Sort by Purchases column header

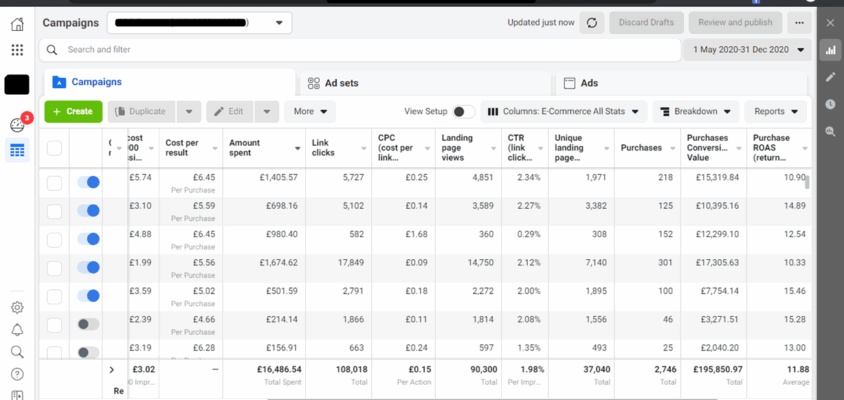[x=647, y=148]
